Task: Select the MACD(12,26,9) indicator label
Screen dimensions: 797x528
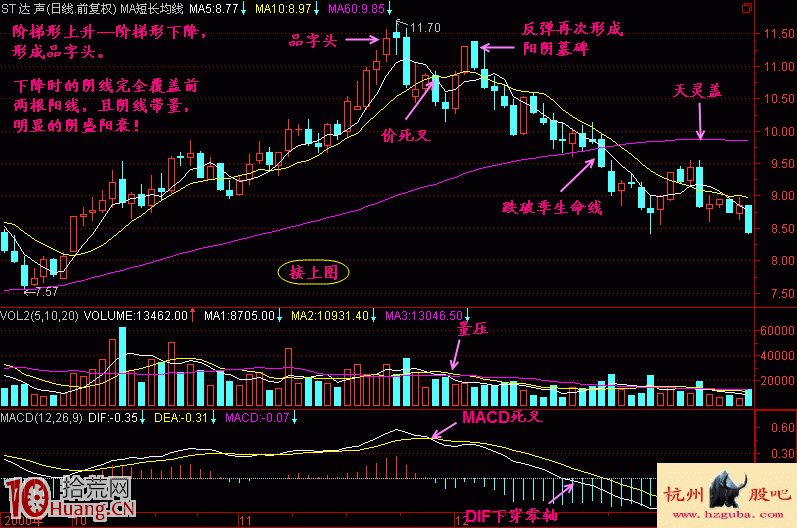Action: click(41, 418)
